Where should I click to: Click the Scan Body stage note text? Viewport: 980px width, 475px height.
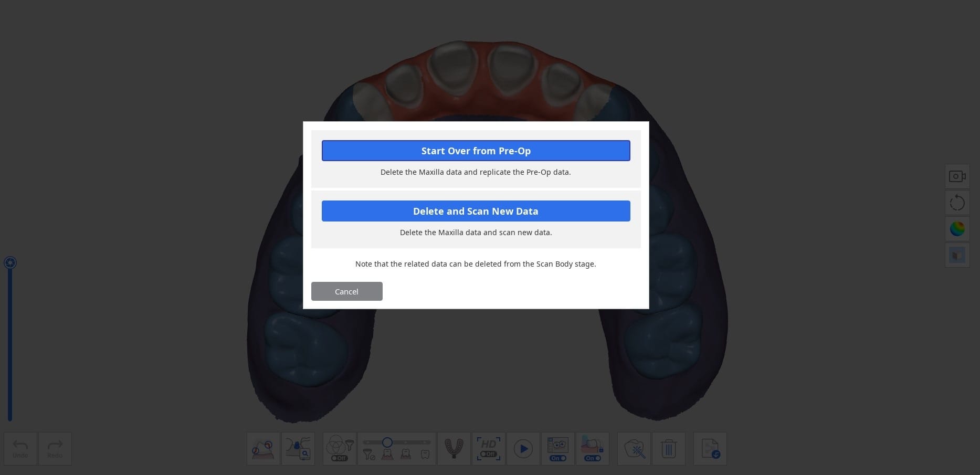476,264
